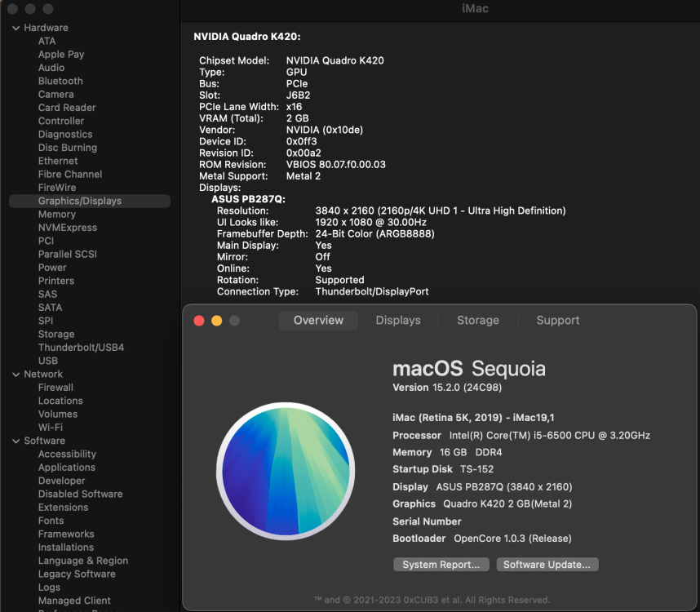Minimize the About window with yellow button

pos(216,321)
